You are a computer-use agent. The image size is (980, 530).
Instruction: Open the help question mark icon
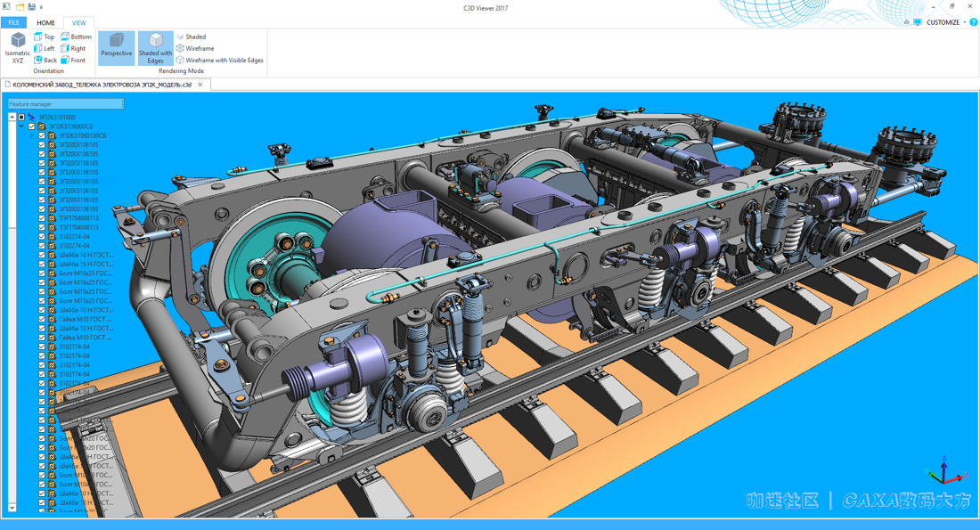pyautogui.click(x=973, y=22)
